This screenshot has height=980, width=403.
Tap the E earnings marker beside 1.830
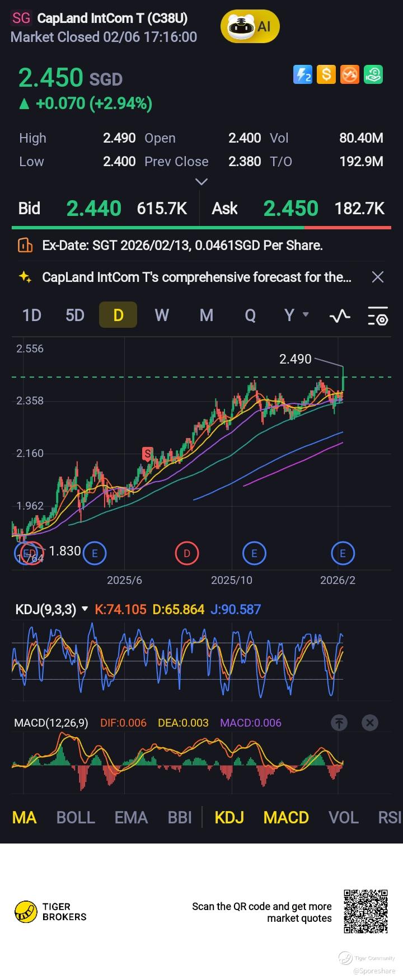pyautogui.click(x=95, y=553)
